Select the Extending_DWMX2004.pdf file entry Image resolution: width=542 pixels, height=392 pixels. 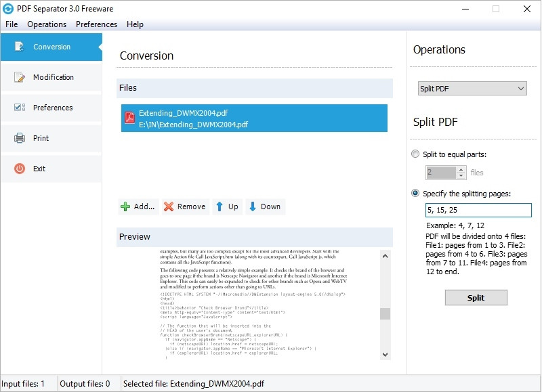254,118
